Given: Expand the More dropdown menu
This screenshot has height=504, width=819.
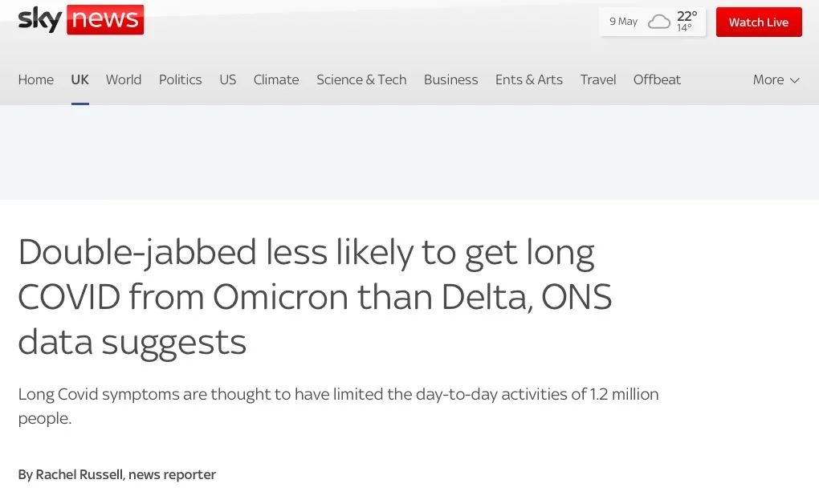Looking at the screenshot, I should (x=776, y=79).
